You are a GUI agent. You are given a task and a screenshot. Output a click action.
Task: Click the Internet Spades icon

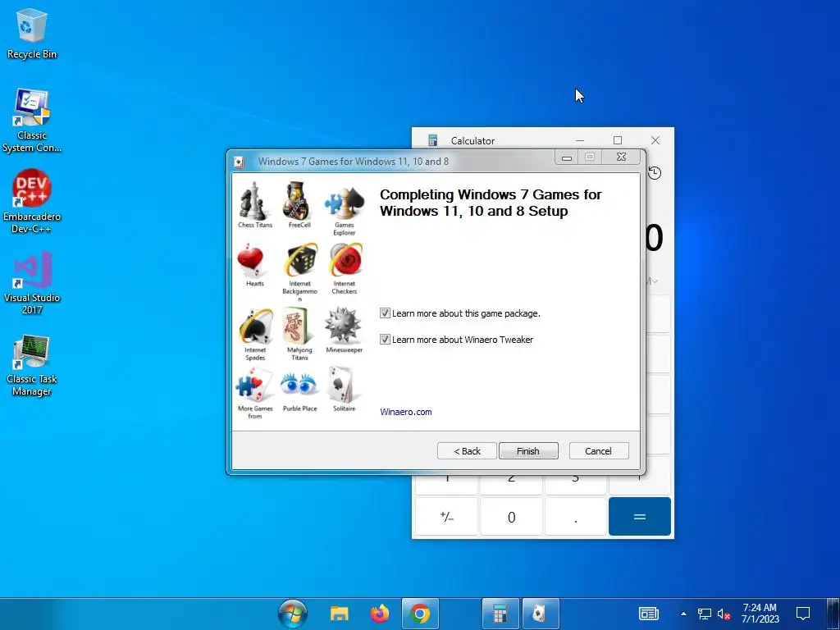click(x=256, y=326)
